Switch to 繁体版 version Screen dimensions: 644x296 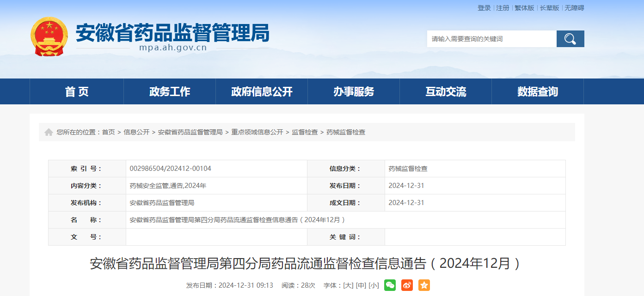(524, 8)
